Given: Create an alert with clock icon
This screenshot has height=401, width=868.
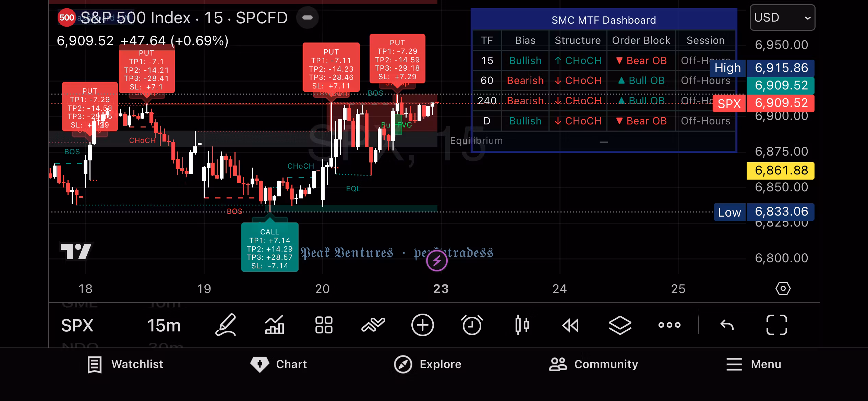Looking at the screenshot, I should point(472,325).
